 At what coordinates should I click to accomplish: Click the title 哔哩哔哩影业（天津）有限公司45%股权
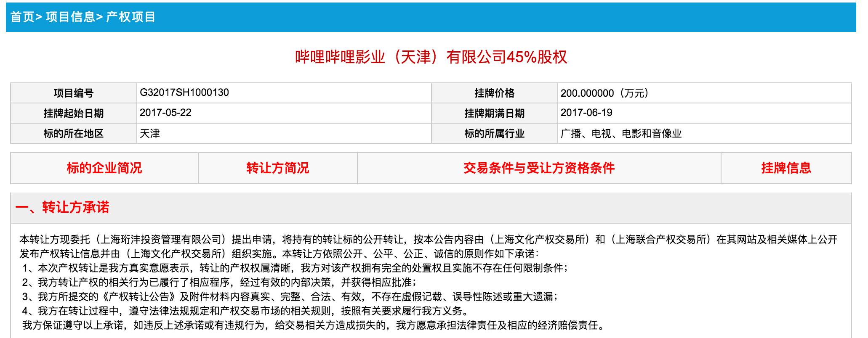(x=431, y=57)
